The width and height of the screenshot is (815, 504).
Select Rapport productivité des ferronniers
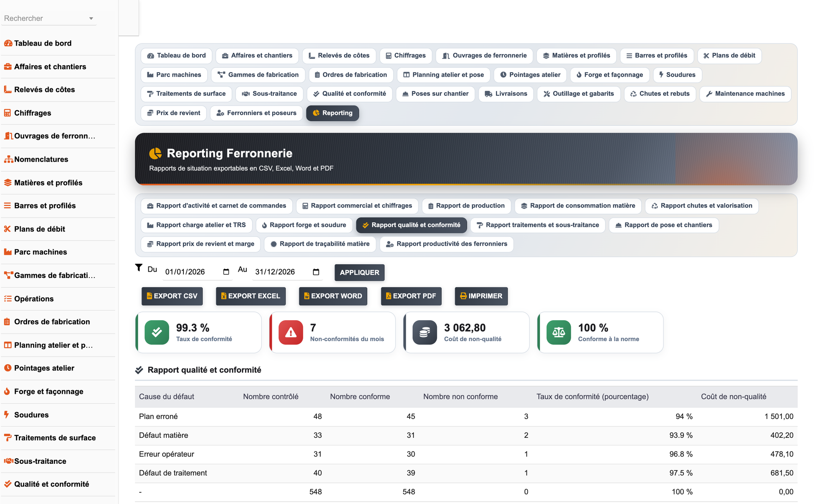tap(446, 244)
